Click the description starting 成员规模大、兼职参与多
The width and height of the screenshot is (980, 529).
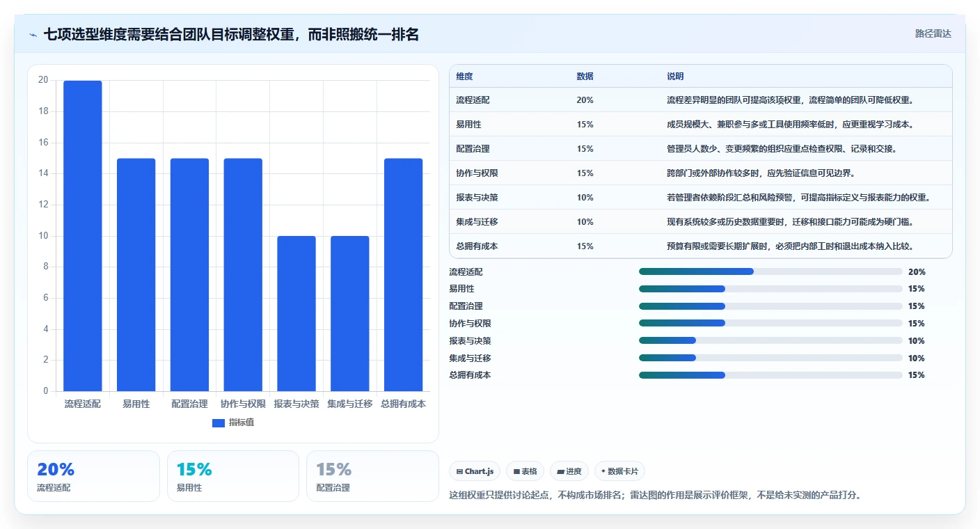[x=790, y=125]
